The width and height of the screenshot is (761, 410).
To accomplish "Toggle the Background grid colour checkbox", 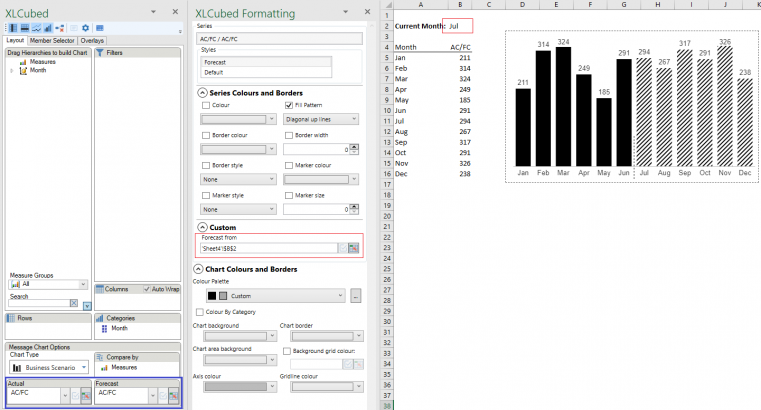I will 287,351.
